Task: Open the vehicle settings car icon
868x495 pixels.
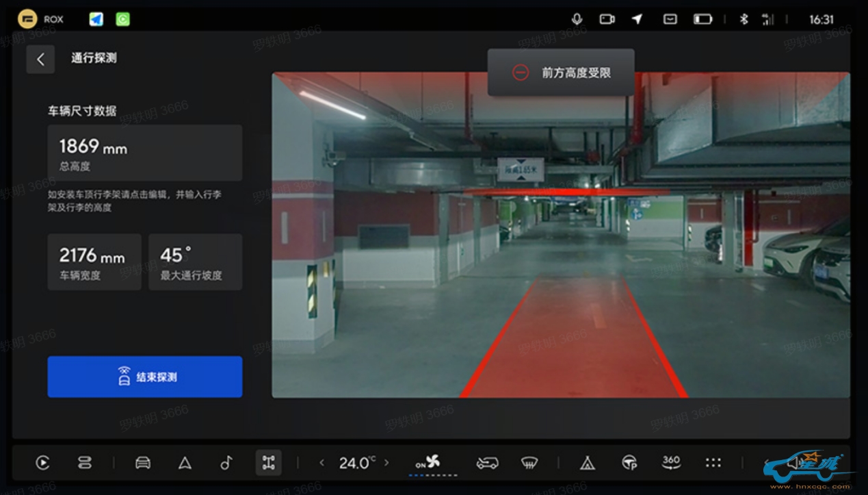Action: (143, 463)
